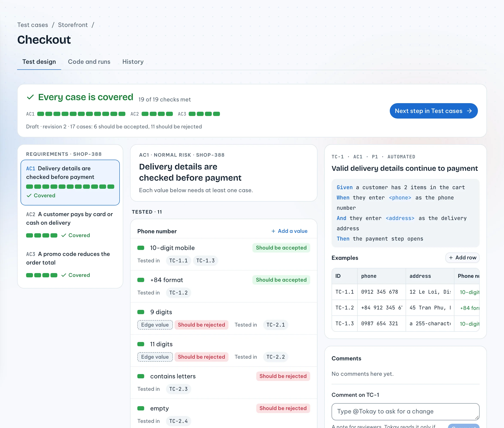Open TC-1.2 chip under +84 format

click(178, 293)
